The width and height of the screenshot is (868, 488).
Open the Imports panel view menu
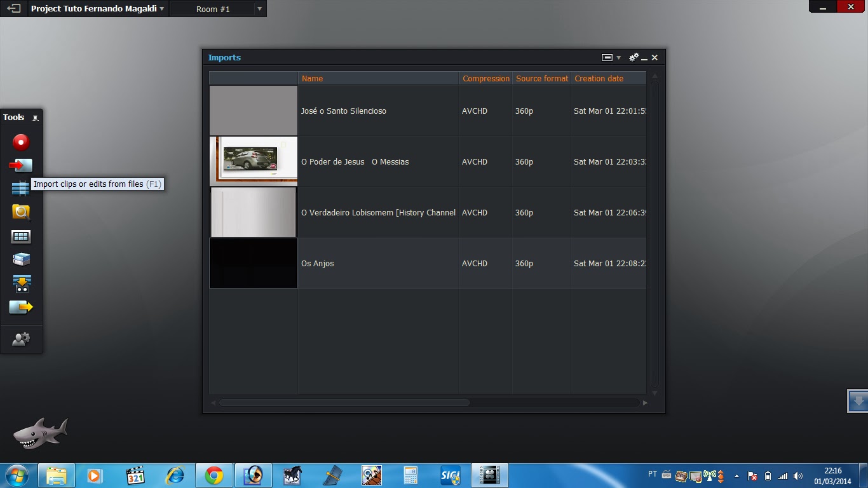611,58
